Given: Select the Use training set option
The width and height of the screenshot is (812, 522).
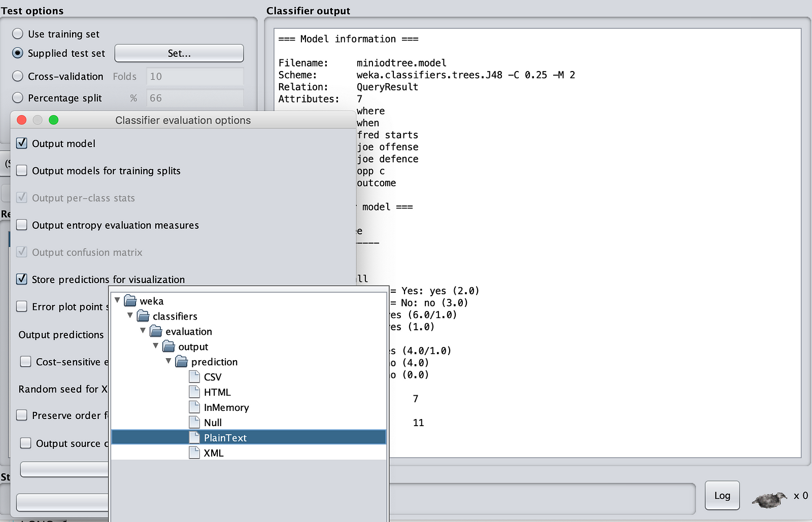Looking at the screenshot, I should [18, 34].
